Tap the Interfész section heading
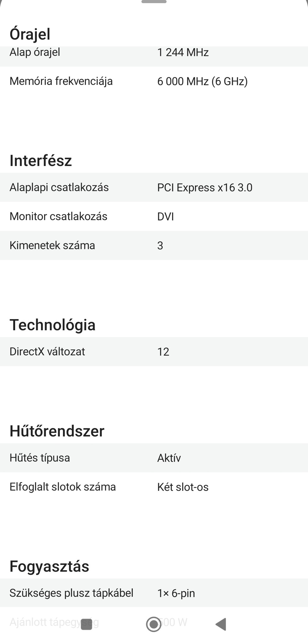 click(41, 160)
